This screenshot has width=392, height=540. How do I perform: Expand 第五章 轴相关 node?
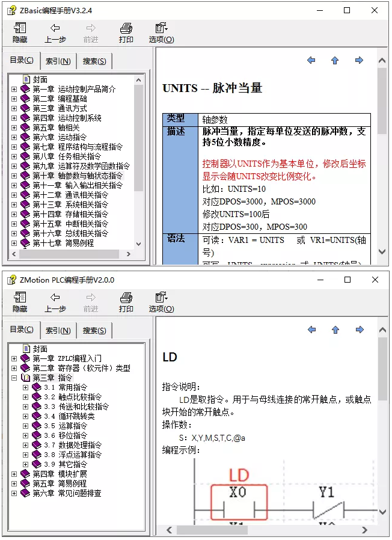pyautogui.click(x=14, y=127)
